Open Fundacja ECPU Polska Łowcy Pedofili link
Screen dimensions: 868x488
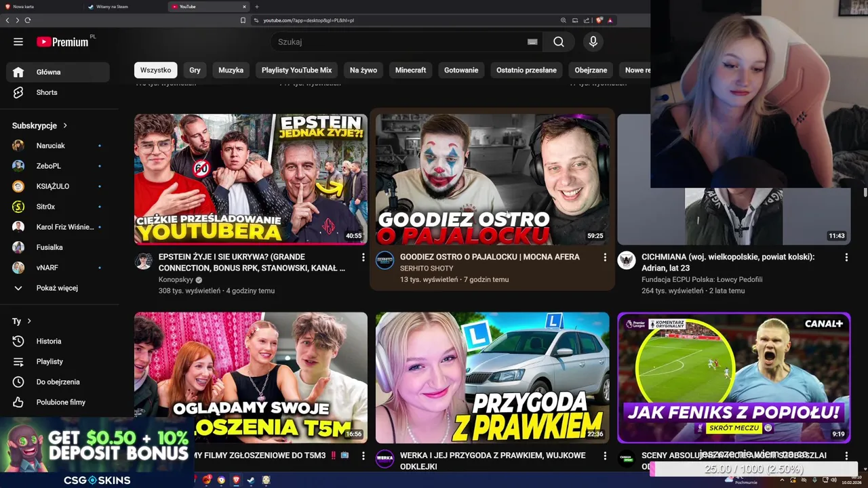pyautogui.click(x=702, y=279)
